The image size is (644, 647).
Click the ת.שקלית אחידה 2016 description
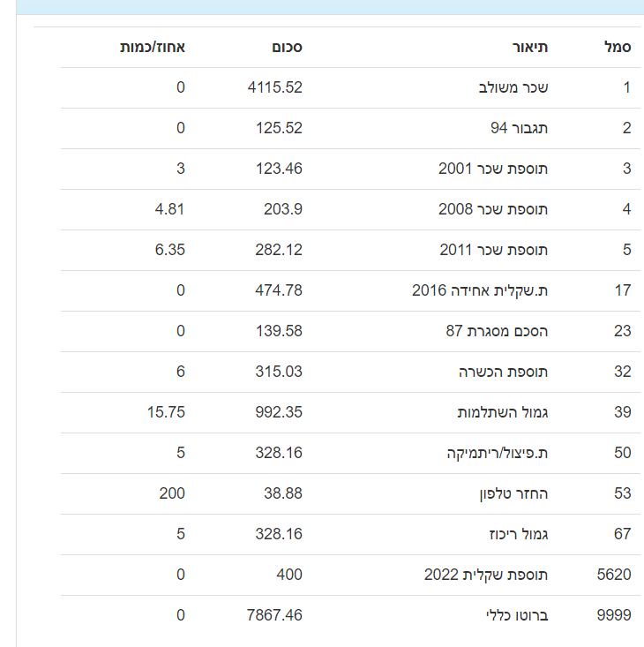pyautogui.click(x=480, y=290)
